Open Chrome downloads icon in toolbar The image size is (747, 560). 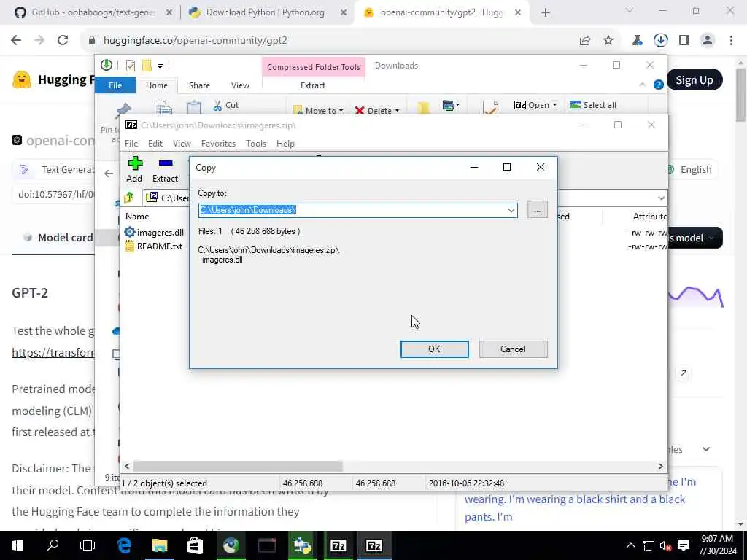[660, 41]
